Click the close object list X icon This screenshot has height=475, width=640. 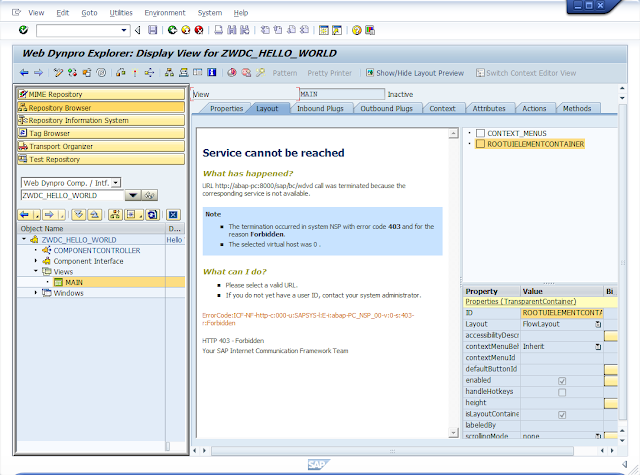click(x=173, y=215)
